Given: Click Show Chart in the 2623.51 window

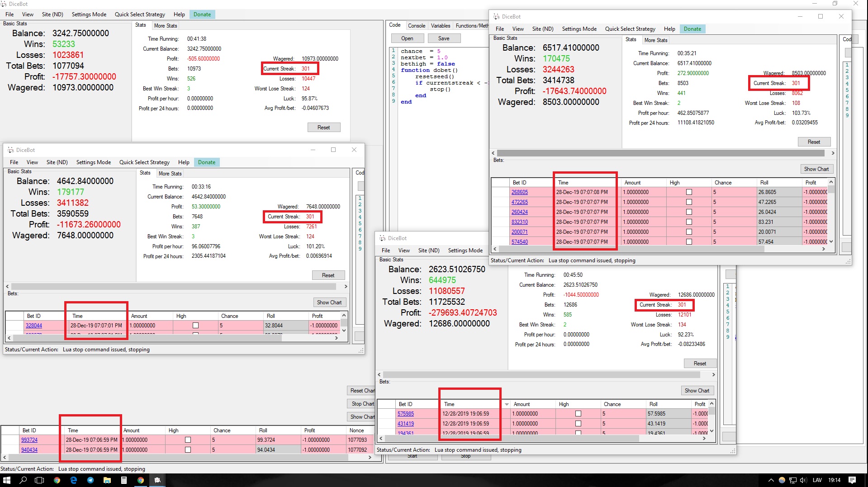Looking at the screenshot, I should (697, 391).
